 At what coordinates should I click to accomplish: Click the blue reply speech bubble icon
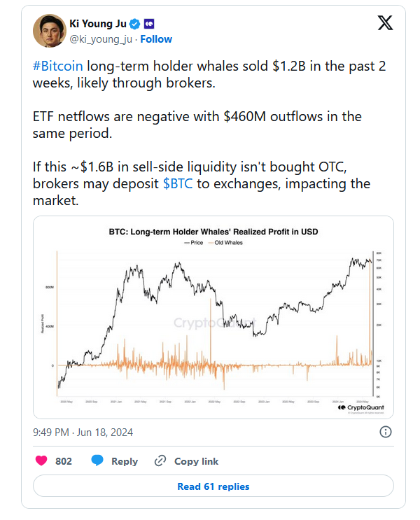point(97,461)
